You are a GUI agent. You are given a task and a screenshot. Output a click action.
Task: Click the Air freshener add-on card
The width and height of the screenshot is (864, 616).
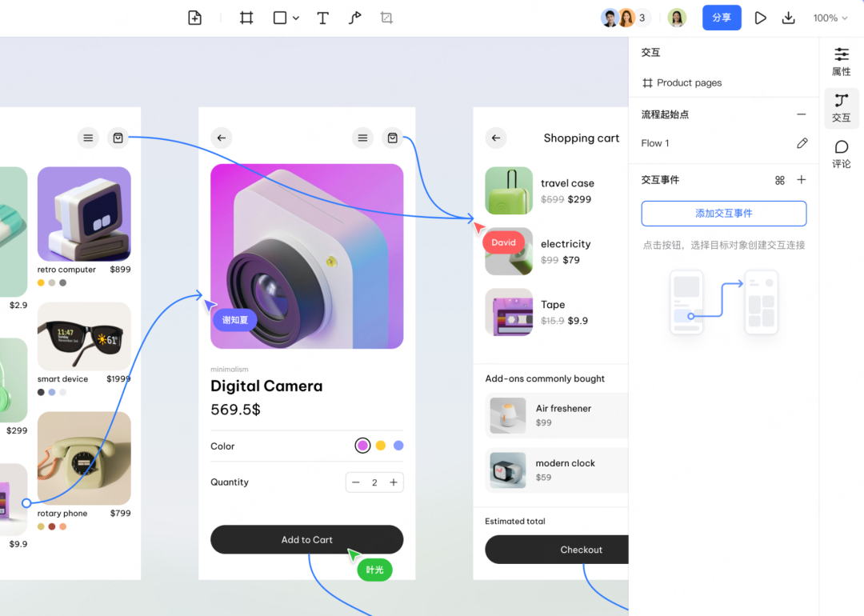click(557, 415)
